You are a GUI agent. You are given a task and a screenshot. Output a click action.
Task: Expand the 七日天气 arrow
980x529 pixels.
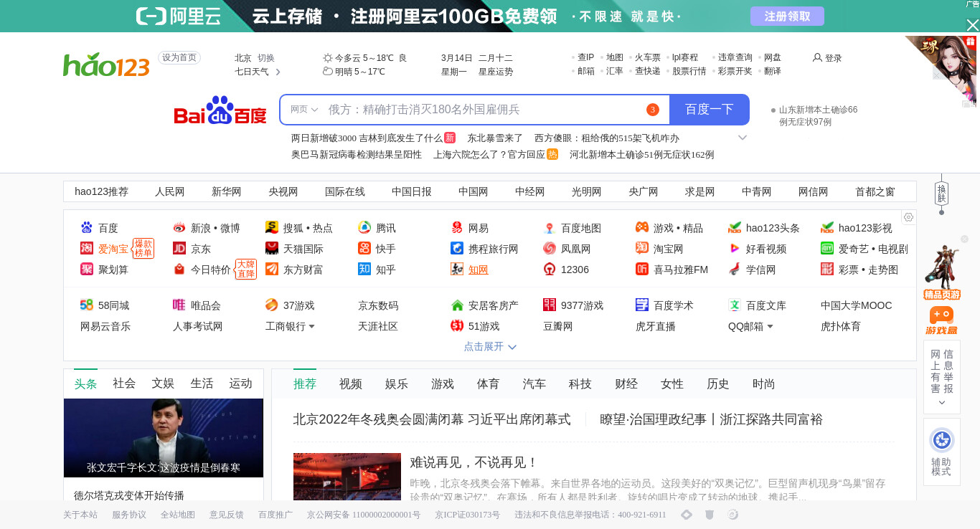click(x=278, y=72)
